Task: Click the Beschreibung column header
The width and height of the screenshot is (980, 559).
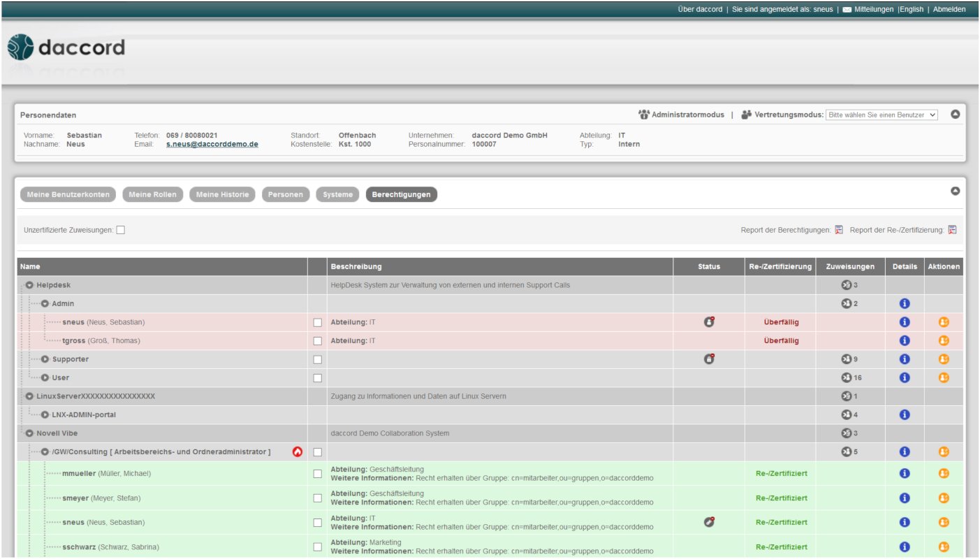Action: pyautogui.click(x=500, y=266)
